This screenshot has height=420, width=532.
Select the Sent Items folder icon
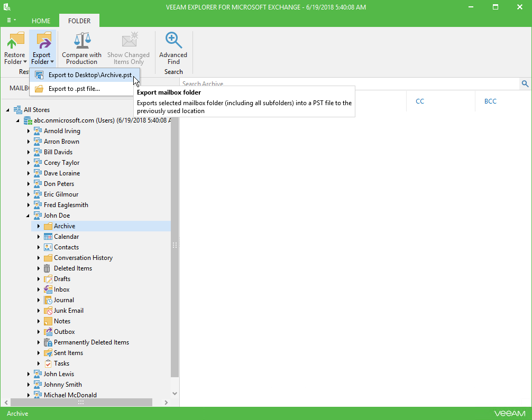[48, 353]
